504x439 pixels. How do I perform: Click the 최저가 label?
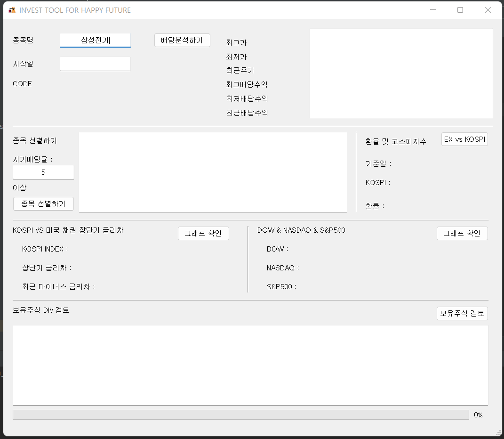pyautogui.click(x=236, y=57)
